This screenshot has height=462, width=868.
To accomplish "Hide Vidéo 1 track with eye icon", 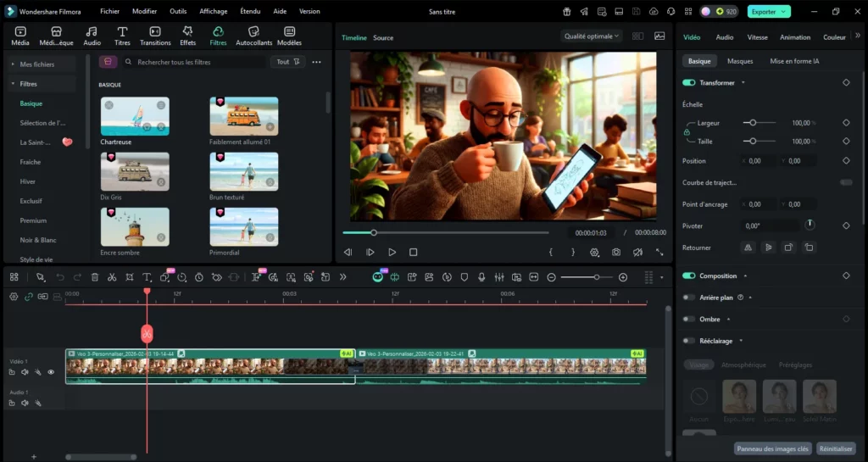I will [51, 372].
